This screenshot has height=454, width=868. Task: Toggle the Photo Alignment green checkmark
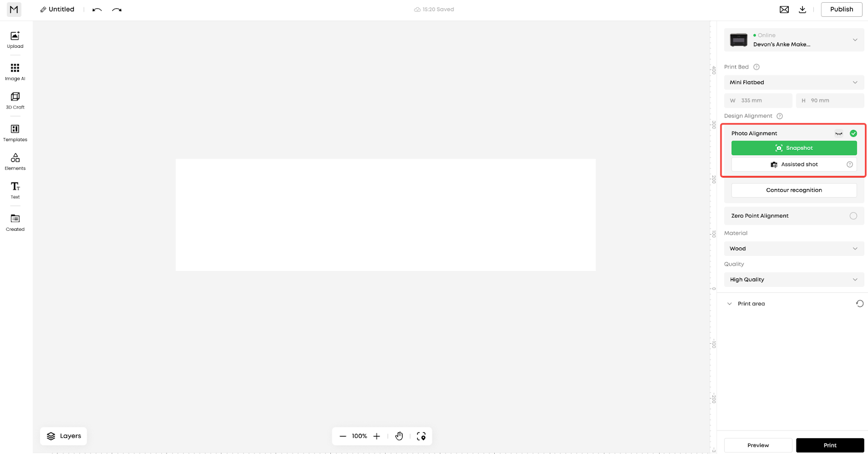coord(853,134)
